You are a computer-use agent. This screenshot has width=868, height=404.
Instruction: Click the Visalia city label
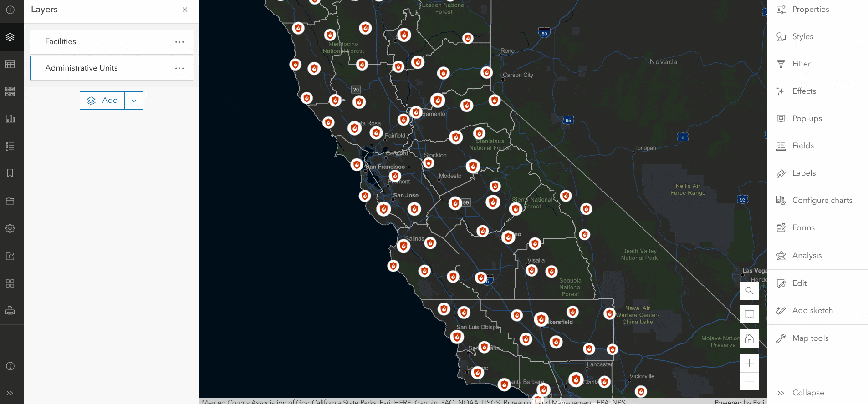(536, 261)
